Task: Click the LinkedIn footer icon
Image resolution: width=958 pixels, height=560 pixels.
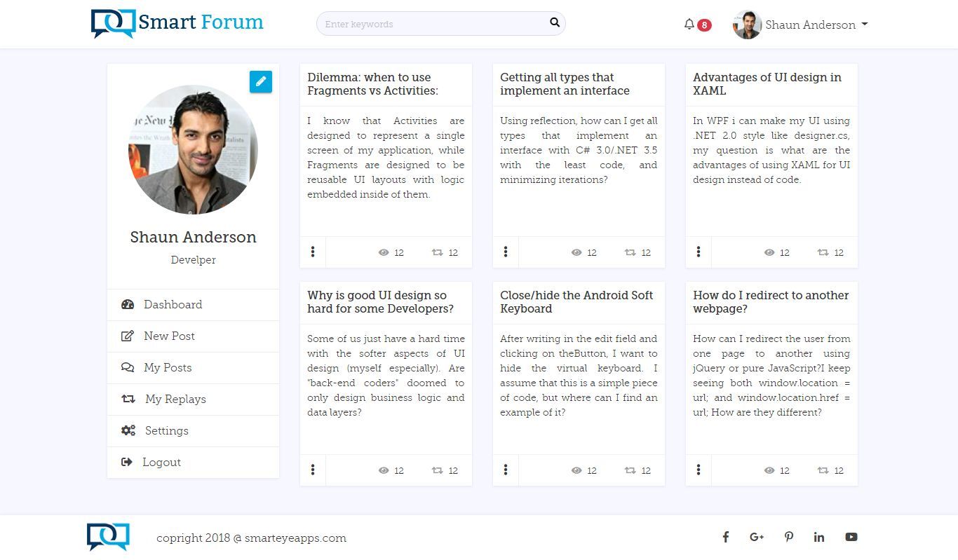Action: click(818, 537)
